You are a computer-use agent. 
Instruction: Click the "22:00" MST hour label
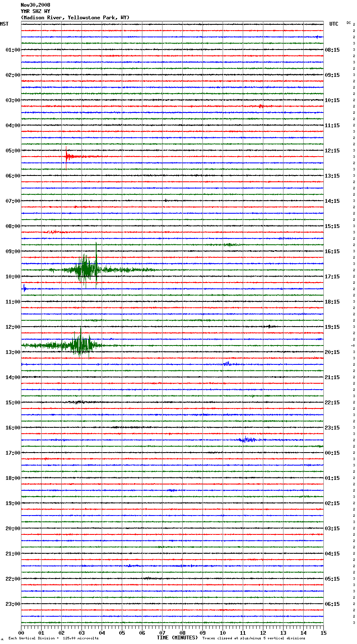13,579
